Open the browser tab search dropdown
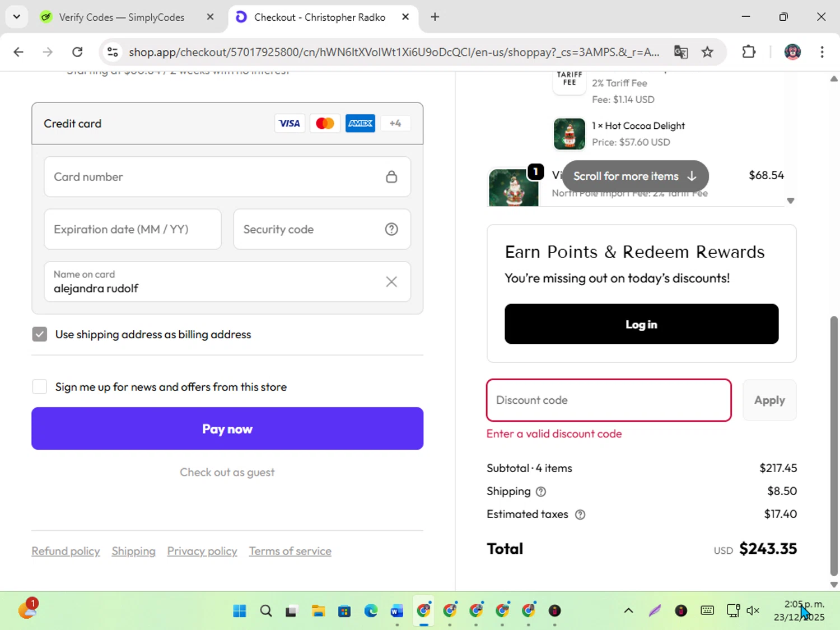The height and width of the screenshot is (630, 840). pos(17,17)
